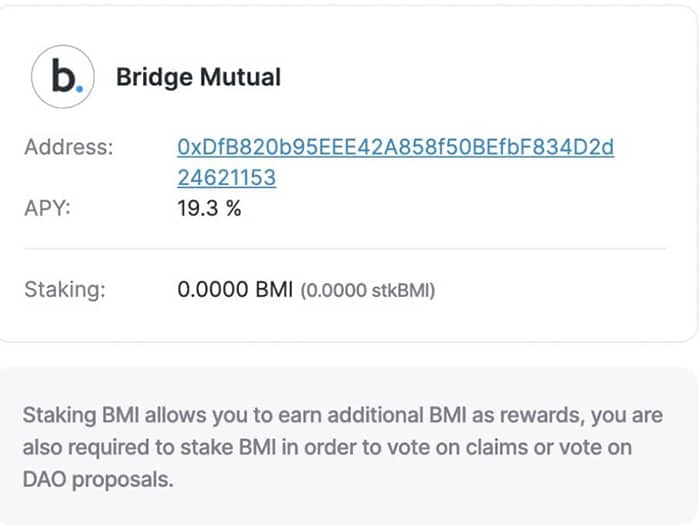Click the letter "b" inside the logo circle
Screen dimensions: 700x531
click(x=63, y=76)
